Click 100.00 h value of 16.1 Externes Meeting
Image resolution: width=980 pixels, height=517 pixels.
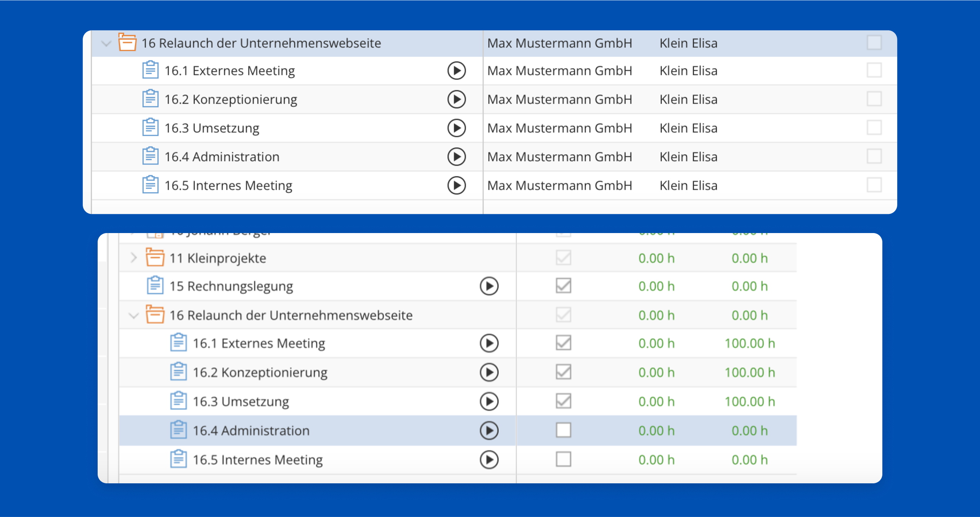click(749, 343)
